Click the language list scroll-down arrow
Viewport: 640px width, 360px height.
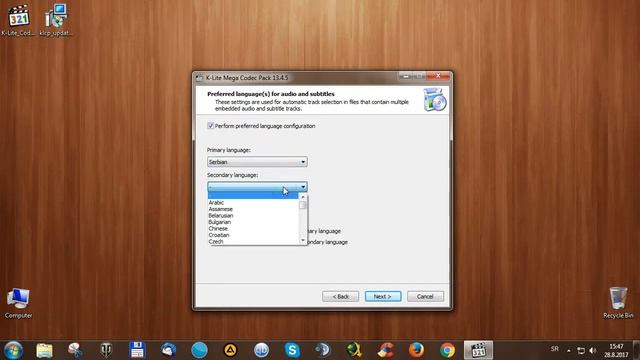click(x=303, y=240)
